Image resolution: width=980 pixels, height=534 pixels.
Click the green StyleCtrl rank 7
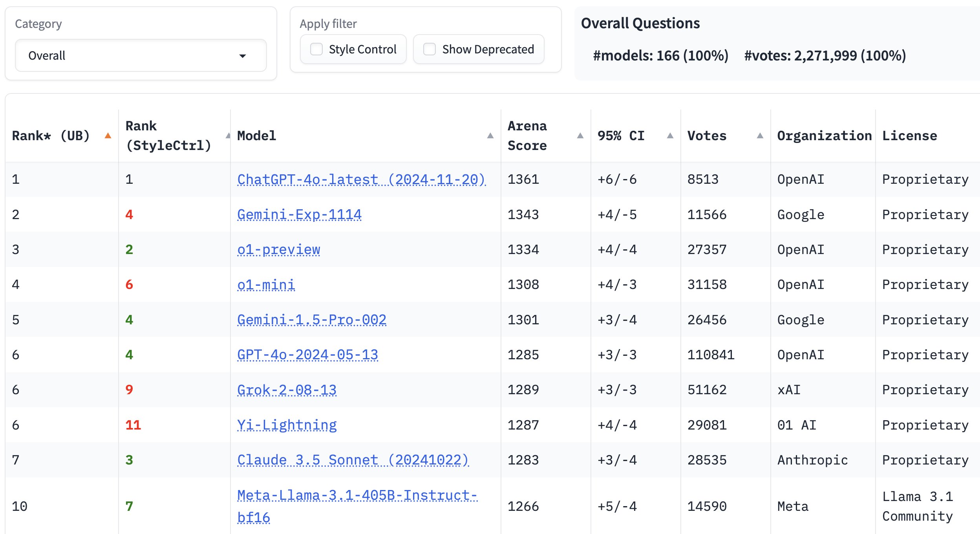pyautogui.click(x=129, y=507)
